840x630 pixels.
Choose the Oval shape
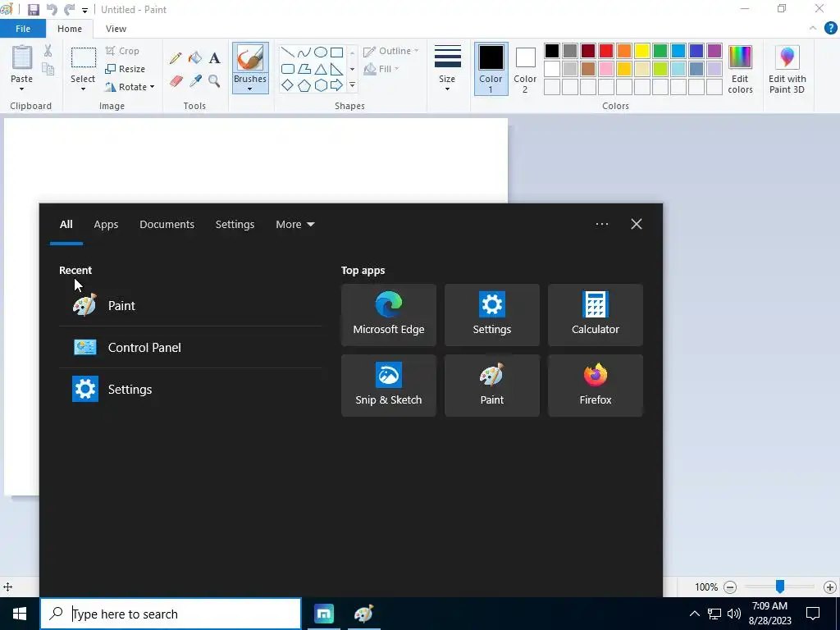coord(321,52)
